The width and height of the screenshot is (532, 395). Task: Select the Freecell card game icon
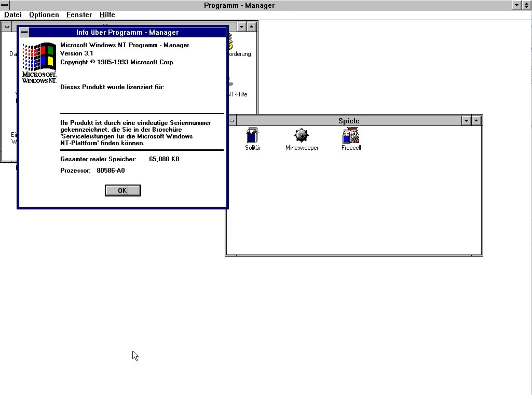coord(351,136)
